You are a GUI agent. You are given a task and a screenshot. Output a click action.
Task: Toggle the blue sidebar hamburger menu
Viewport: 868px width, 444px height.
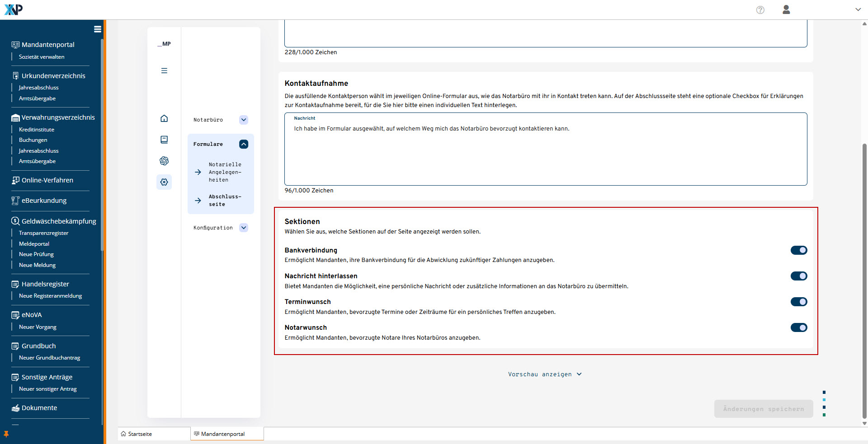pyautogui.click(x=97, y=29)
